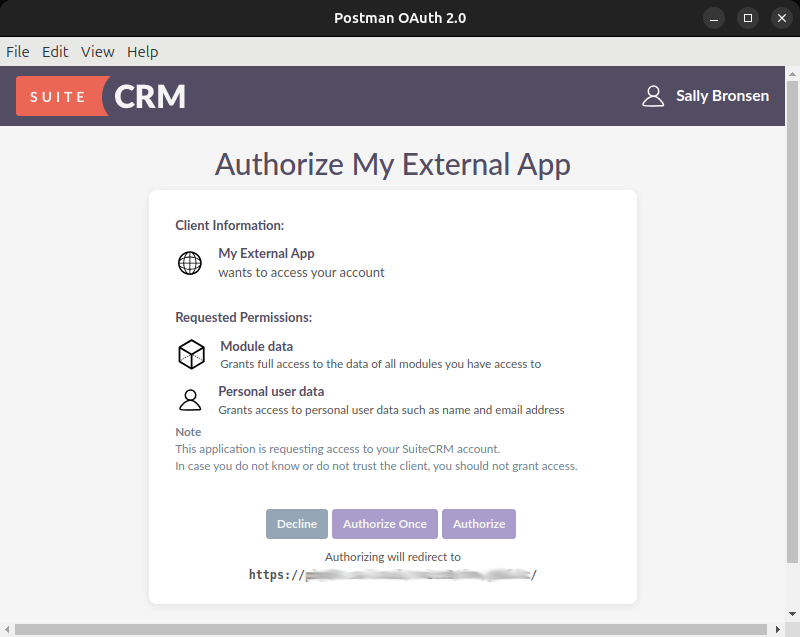800x637 pixels.
Task: Open the View menu
Action: coord(97,51)
